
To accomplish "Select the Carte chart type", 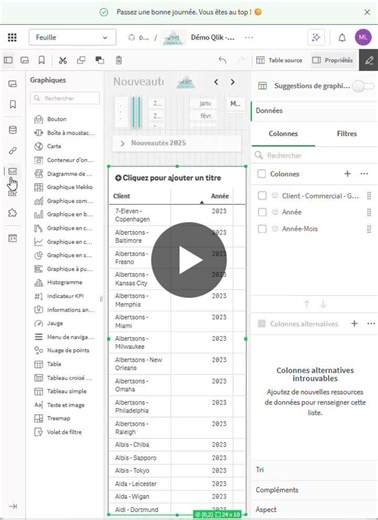I will 54,146.
